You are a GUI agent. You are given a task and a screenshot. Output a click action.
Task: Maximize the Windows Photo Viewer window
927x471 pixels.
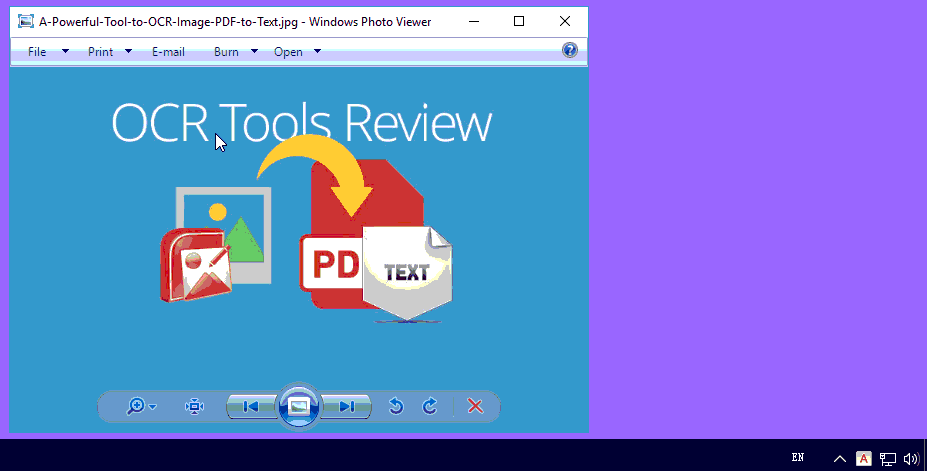point(519,21)
